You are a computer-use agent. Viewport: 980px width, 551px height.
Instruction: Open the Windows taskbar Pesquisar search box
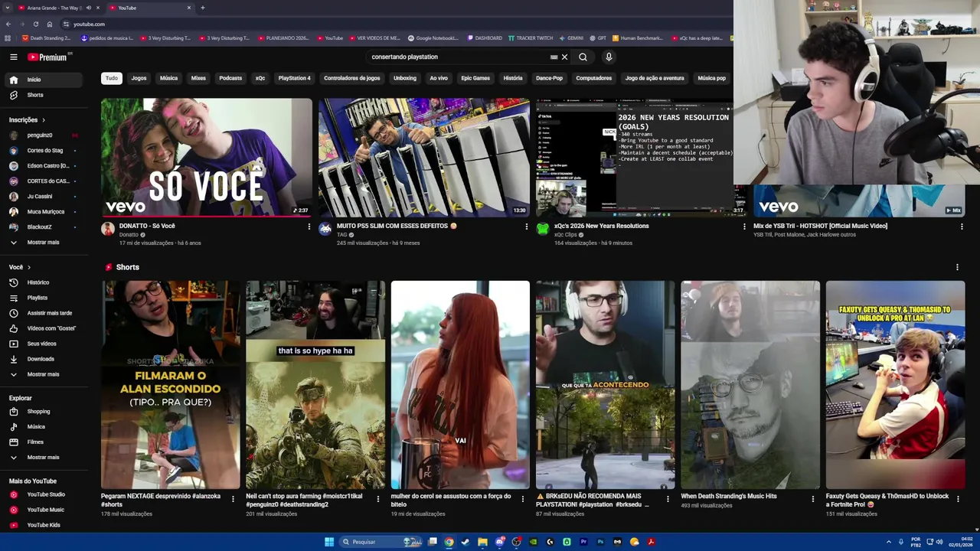380,542
